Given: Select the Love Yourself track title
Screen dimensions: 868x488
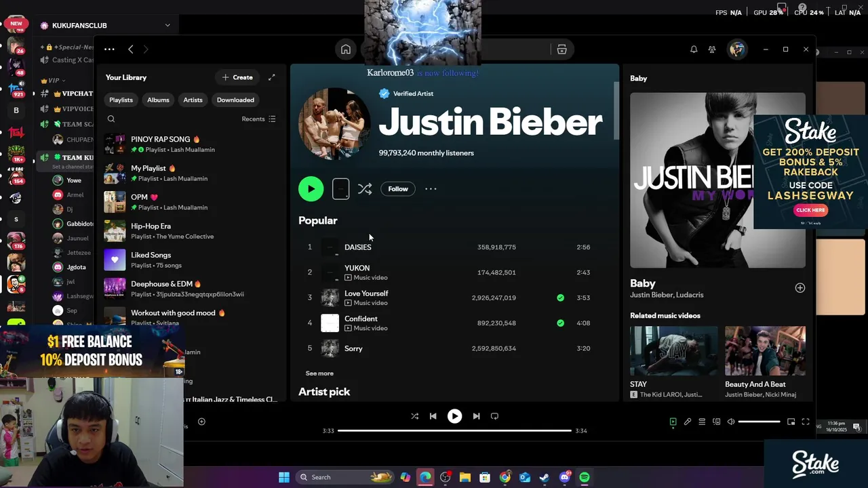Looking at the screenshot, I should tap(366, 293).
